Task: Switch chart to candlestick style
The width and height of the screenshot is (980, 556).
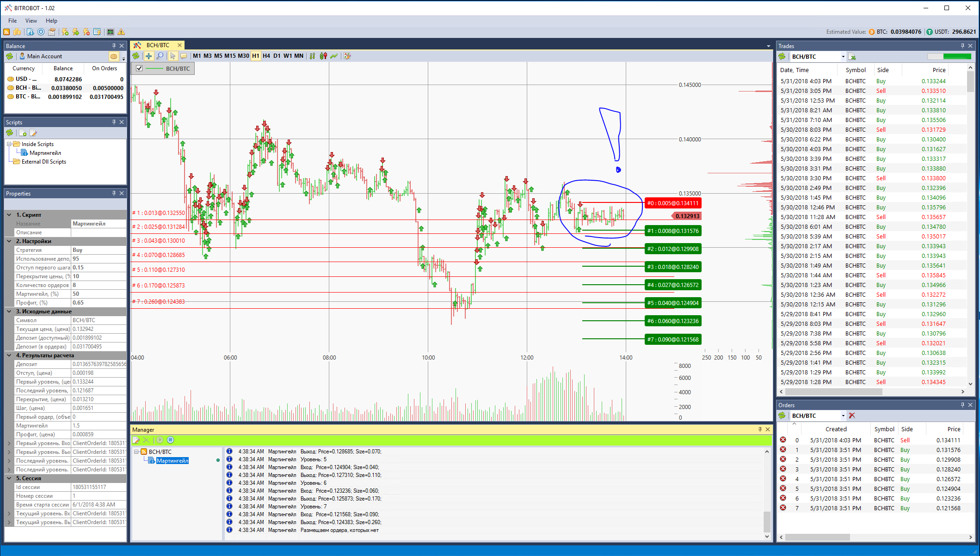Action: pos(323,56)
